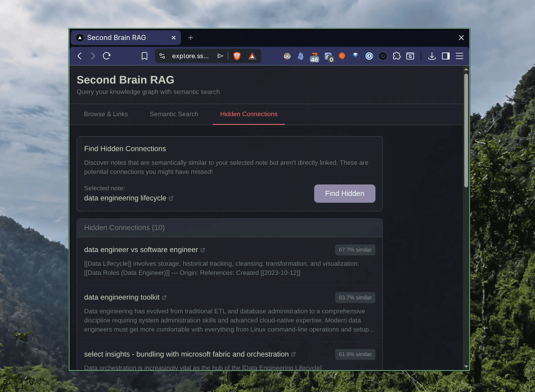Bookmark the current page
535x392 pixels.
pos(144,56)
